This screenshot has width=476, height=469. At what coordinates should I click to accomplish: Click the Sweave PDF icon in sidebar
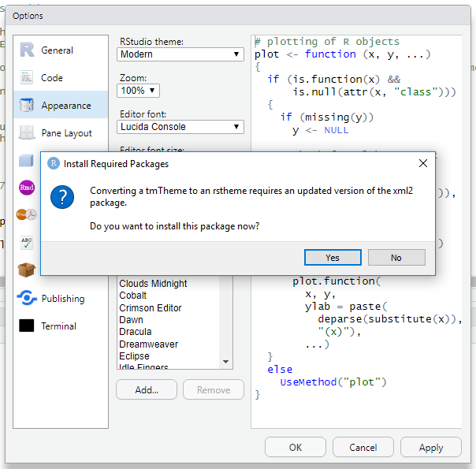(26, 214)
